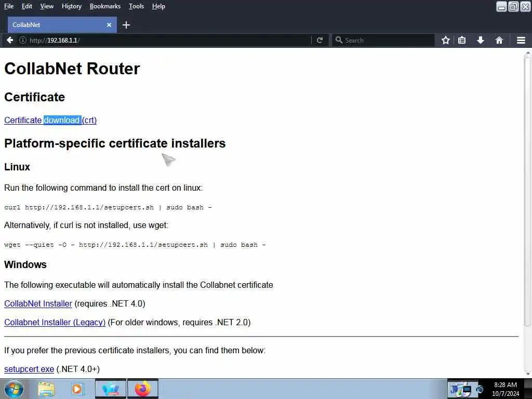Image resolution: width=532 pixels, height=399 pixels.
Task: Open File Explorer from taskbar
Action: (x=46, y=389)
